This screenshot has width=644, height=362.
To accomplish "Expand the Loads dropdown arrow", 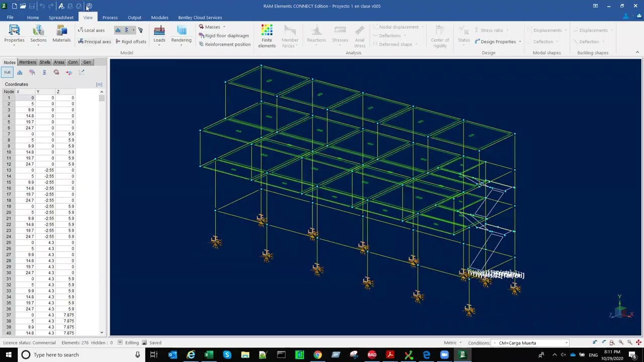I will 159,45.
